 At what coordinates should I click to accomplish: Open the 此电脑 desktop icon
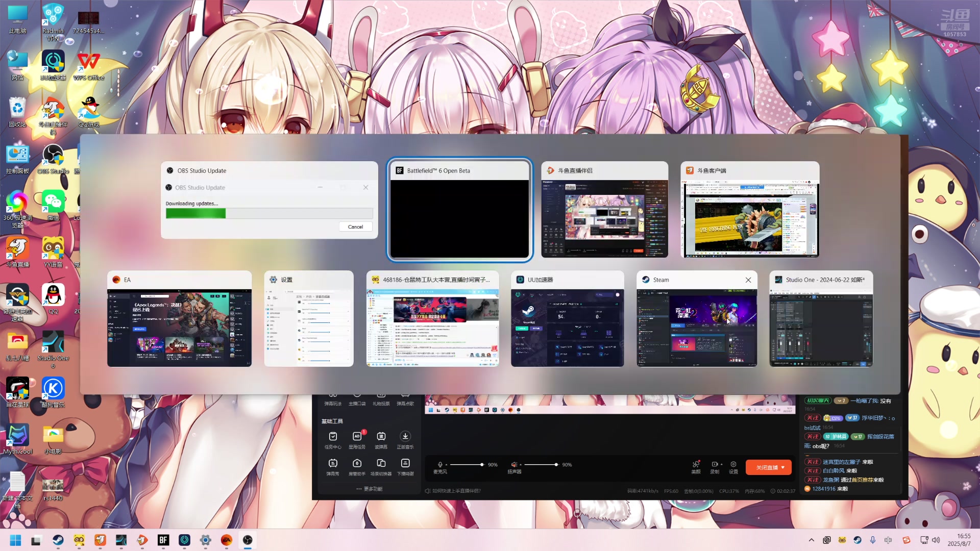point(17,20)
